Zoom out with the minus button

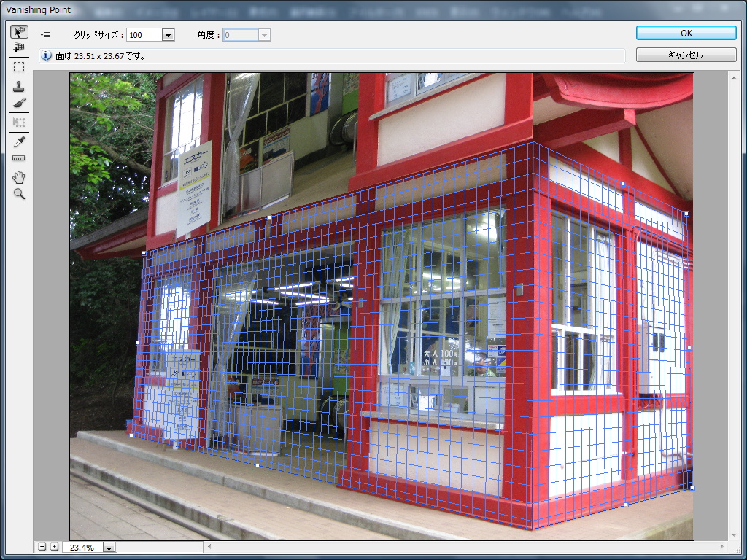pyautogui.click(x=42, y=547)
